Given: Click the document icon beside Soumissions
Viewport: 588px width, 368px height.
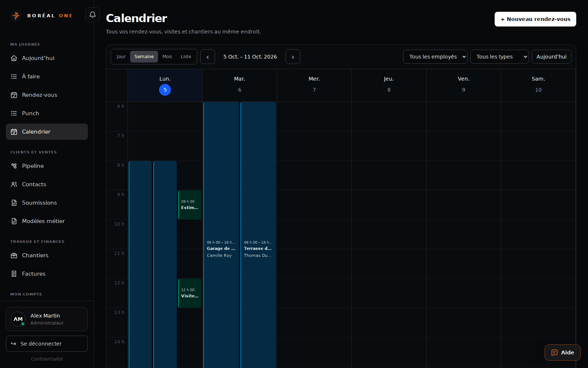Looking at the screenshot, I should pos(14,203).
